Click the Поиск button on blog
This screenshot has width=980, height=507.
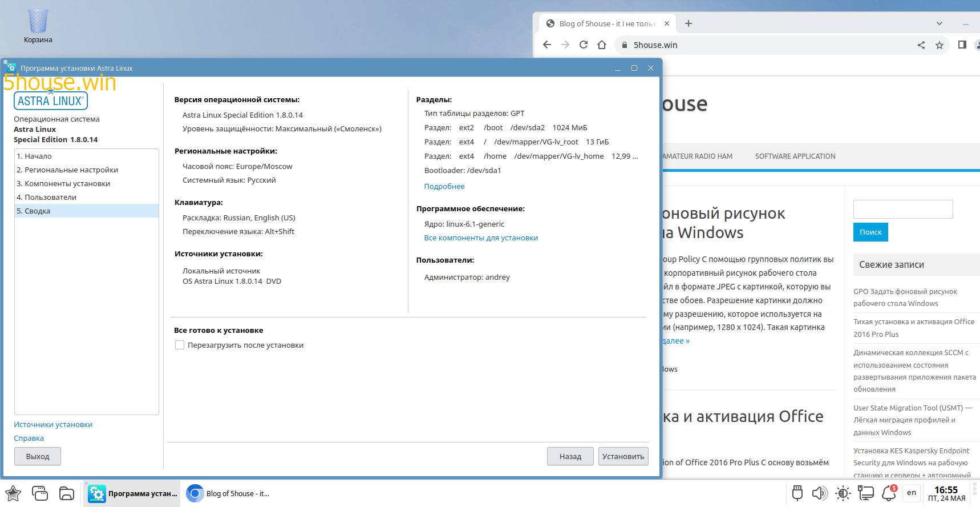click(x=870, y=232)
